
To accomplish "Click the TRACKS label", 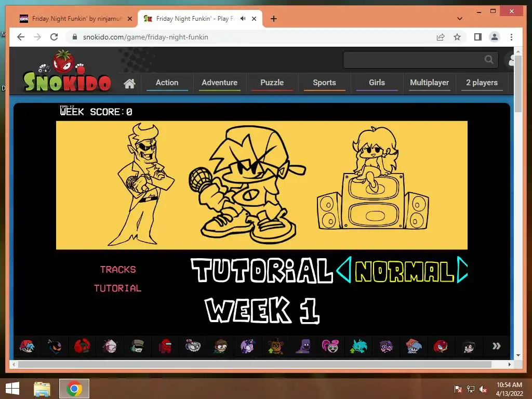I will (x=118, y=270).
